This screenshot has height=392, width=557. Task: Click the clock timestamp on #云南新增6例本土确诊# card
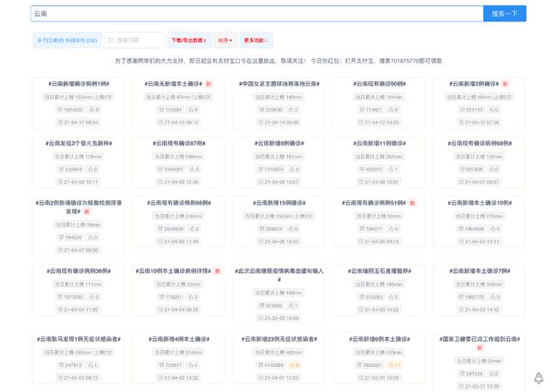point(379,377)
